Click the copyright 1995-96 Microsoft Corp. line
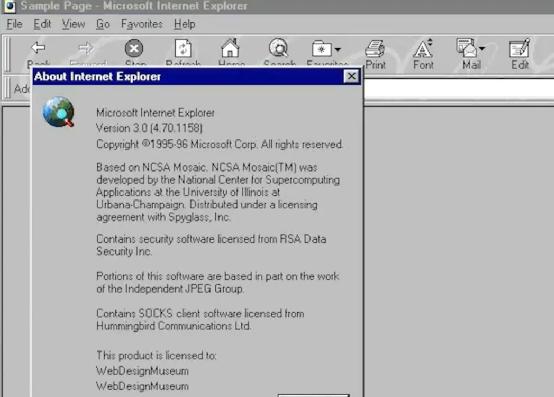The width and height of the screenshot is (554, 397). 219,144
